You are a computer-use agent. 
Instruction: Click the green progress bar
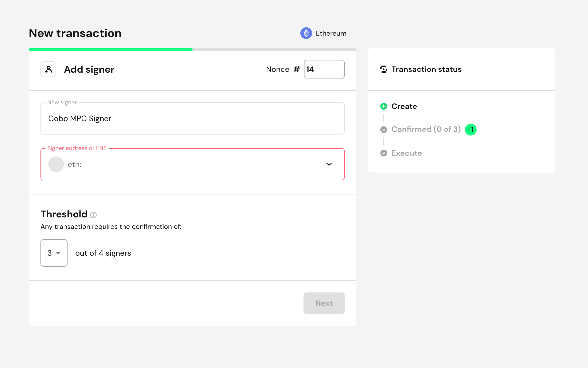point(110,50)
